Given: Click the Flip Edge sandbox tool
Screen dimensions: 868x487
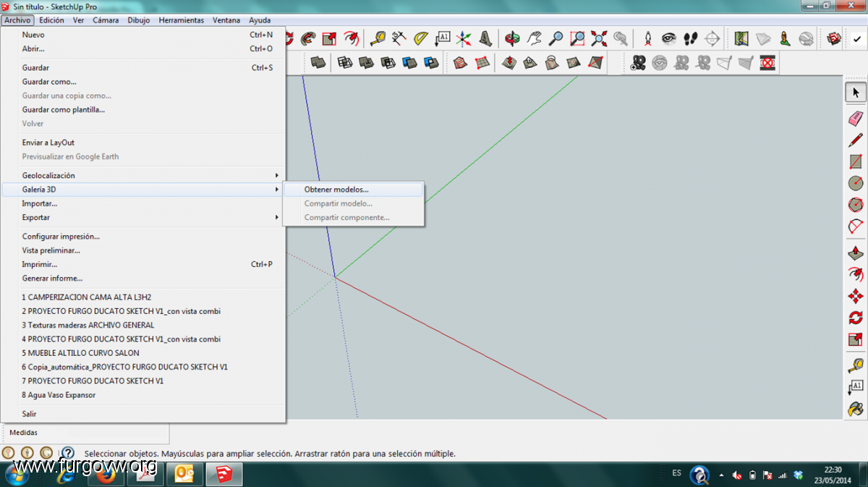Looking at the screenshot, I should pyautogui.click(x=595, y=63).
